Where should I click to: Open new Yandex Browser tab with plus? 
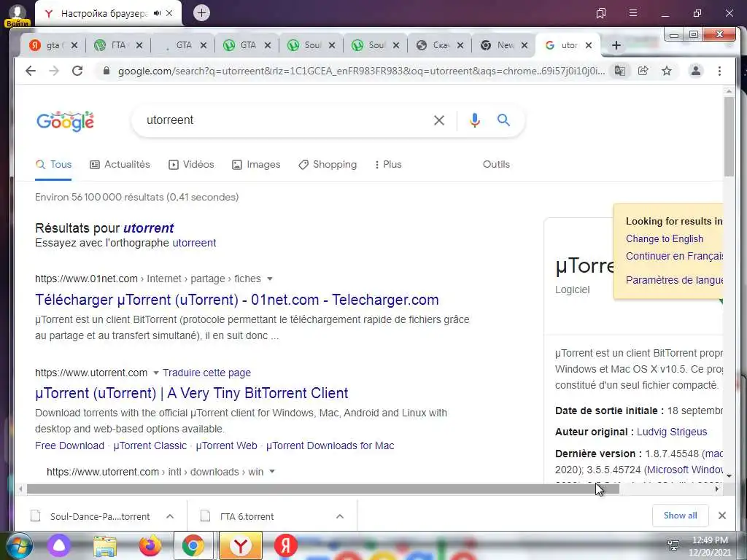click(x=201, y=13)
